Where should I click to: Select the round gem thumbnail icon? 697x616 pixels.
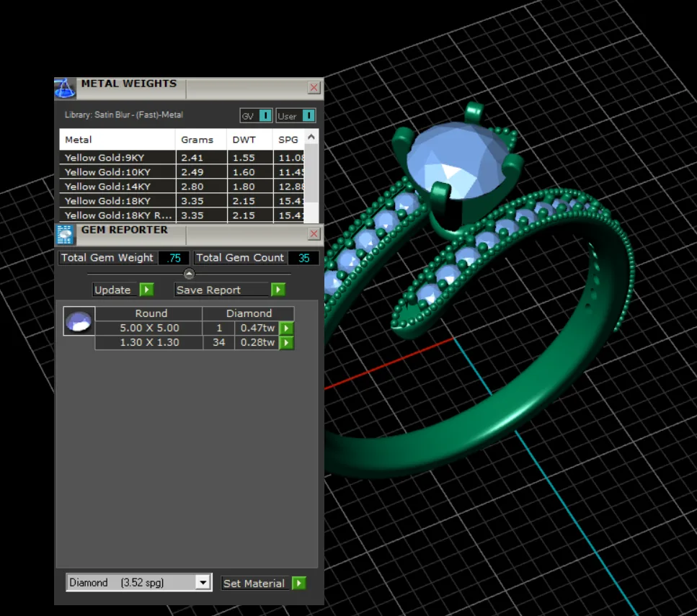(x=79, y=321)
